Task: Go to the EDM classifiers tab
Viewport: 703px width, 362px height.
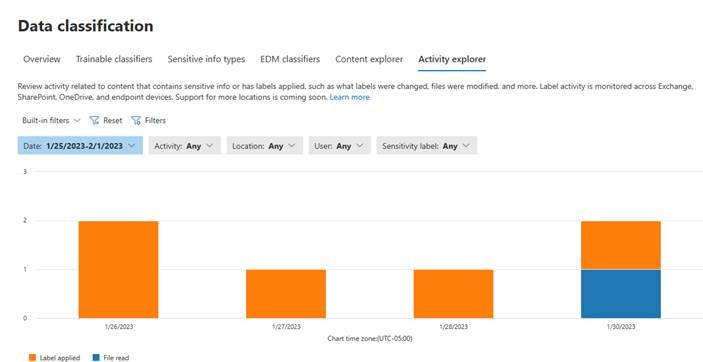Action: (290, 59)
